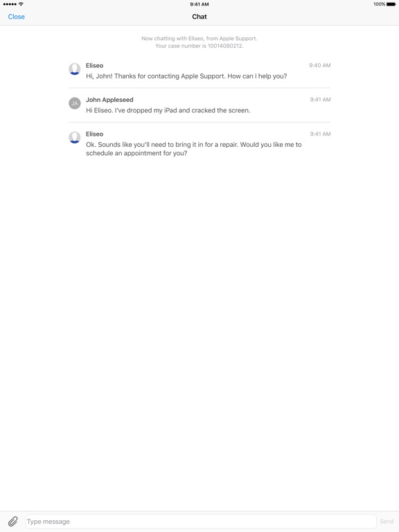Click Eliseo's avatar on first message

click(75, 69)
